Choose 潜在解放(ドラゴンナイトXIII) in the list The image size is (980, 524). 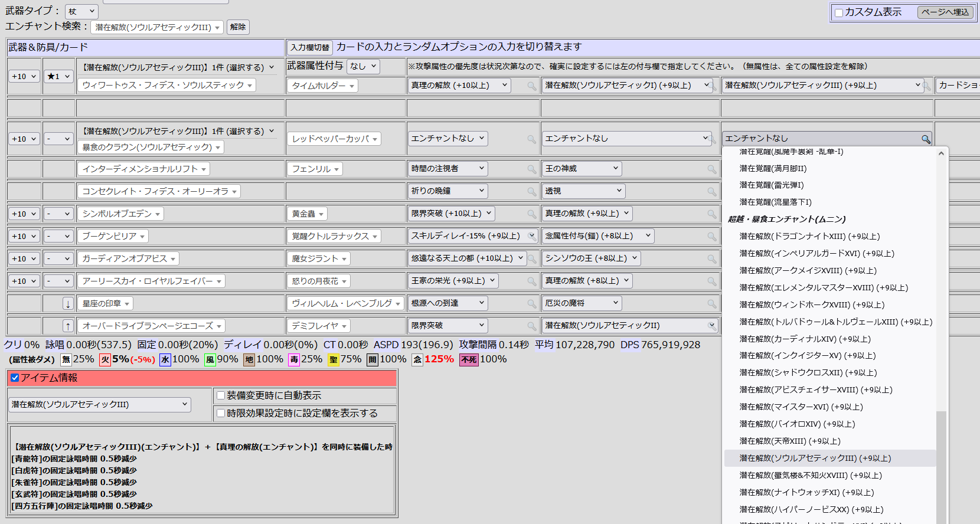tap(809, 236)
